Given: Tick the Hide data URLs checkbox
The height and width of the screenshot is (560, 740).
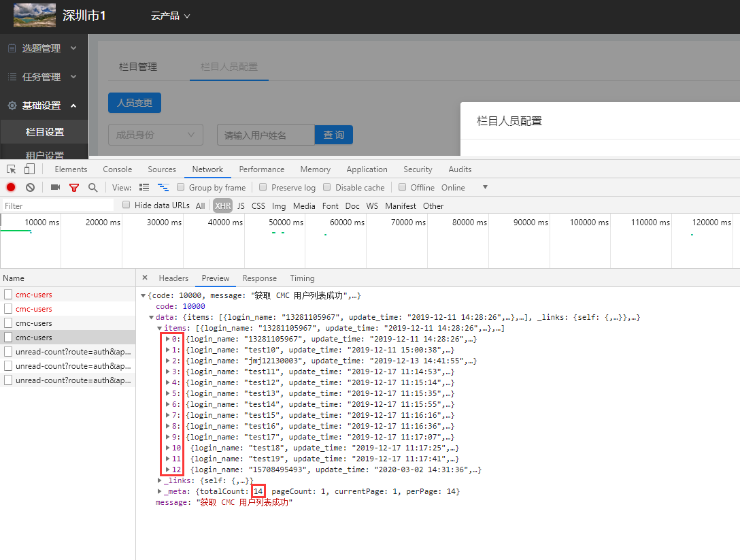Looking at the screenshot, I should (x=127, y=205).
